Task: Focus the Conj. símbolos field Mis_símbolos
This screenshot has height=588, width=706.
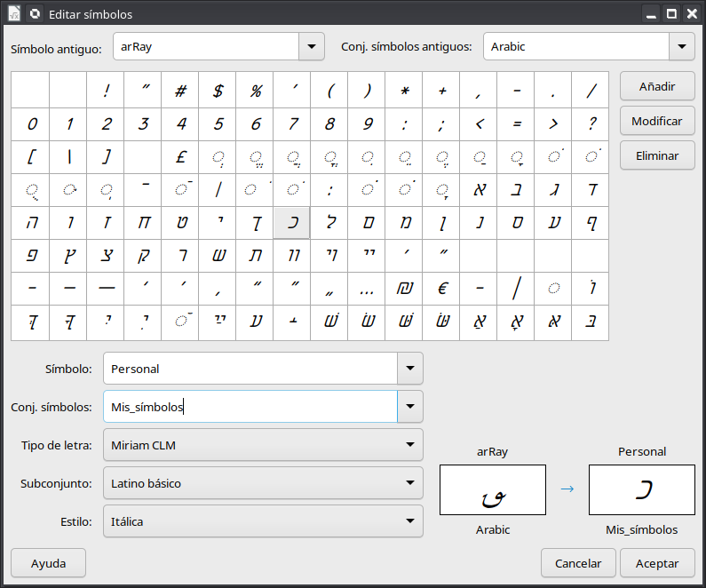Action: [x=250, y=407]
